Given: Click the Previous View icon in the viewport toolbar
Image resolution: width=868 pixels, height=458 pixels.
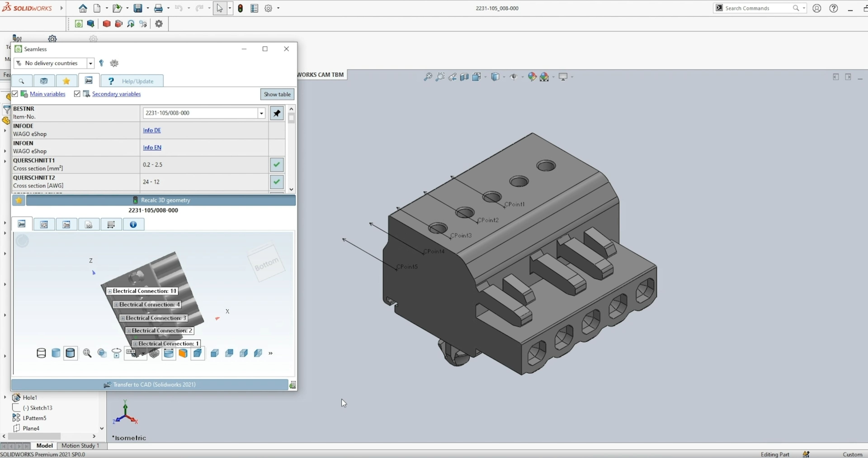Looking at the screenshot, I should (x=452, y=77).
